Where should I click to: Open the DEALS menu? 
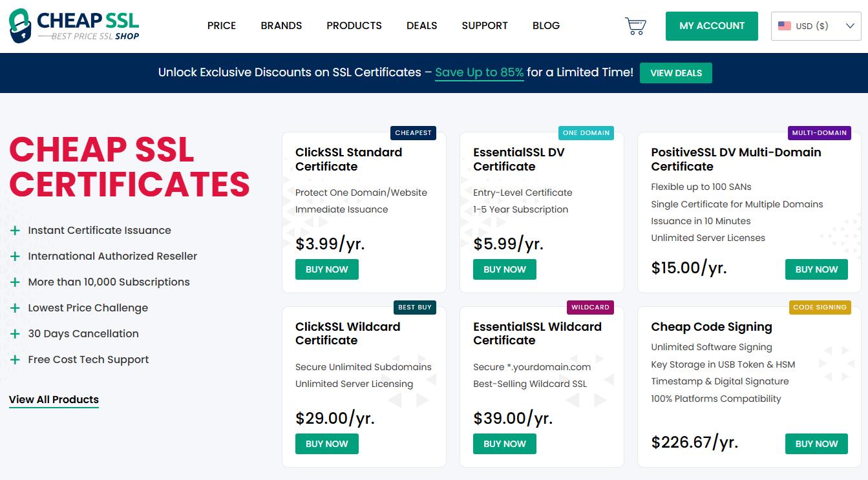(x=422, y=26)
